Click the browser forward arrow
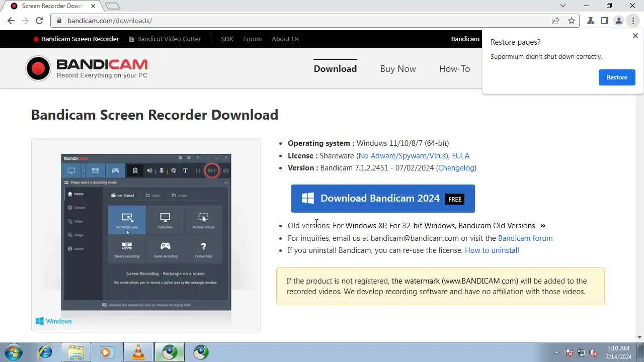The height and width of the screenshot is (362, 644). point(25,21)
